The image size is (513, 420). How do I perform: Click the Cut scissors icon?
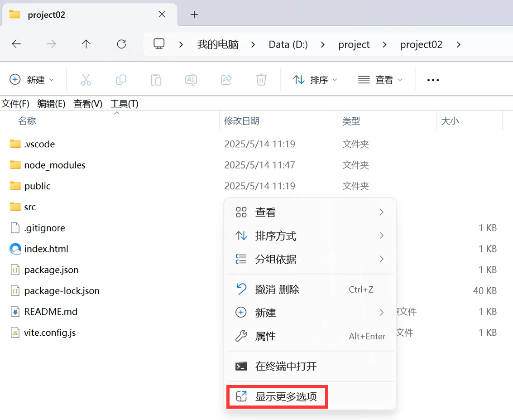[86, 80]
